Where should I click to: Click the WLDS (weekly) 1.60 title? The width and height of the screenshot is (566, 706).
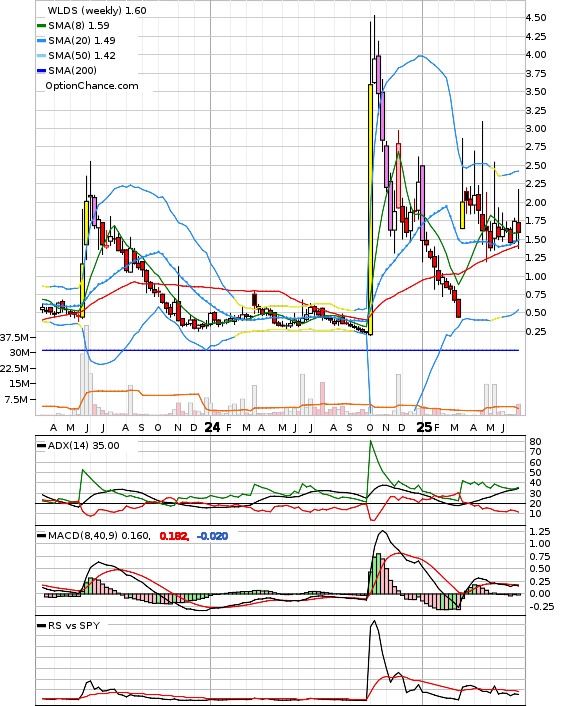(x=97, y=10)
